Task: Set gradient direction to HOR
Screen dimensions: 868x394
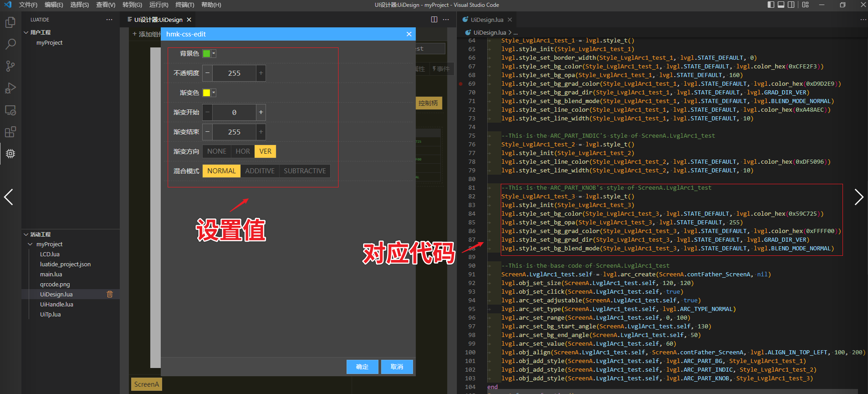Action: tap(242, 151)
